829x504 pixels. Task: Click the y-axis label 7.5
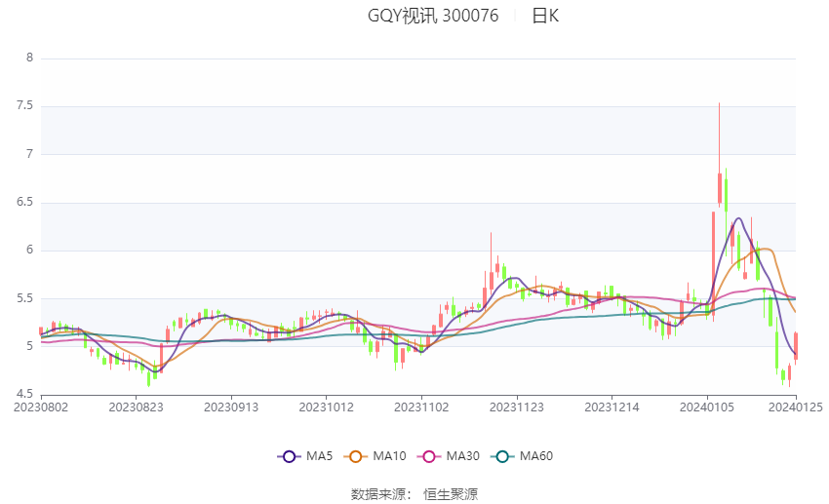(x=24, y=106)
